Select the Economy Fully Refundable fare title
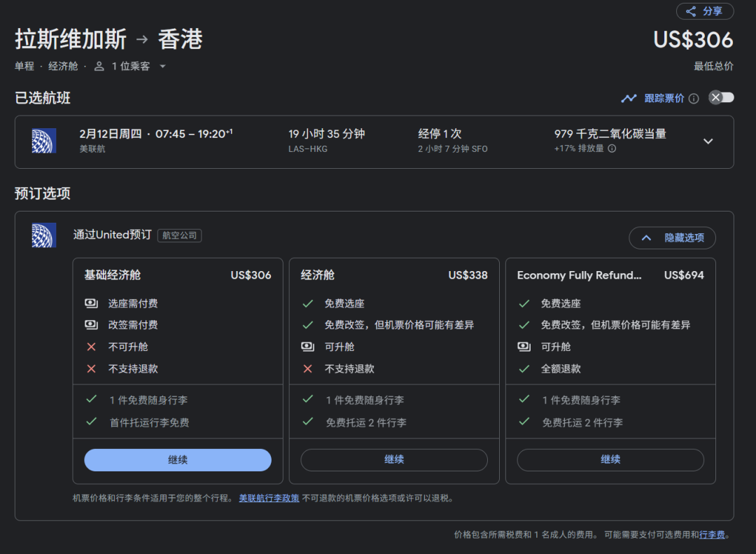This screenshot has width=756, height=554. point(579,275)
